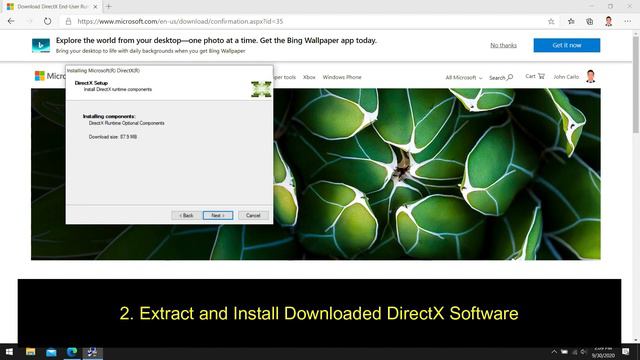Show hidden system tray icons
The width and height of the screenshot is (640, 360).
click(x=554, y=352)
